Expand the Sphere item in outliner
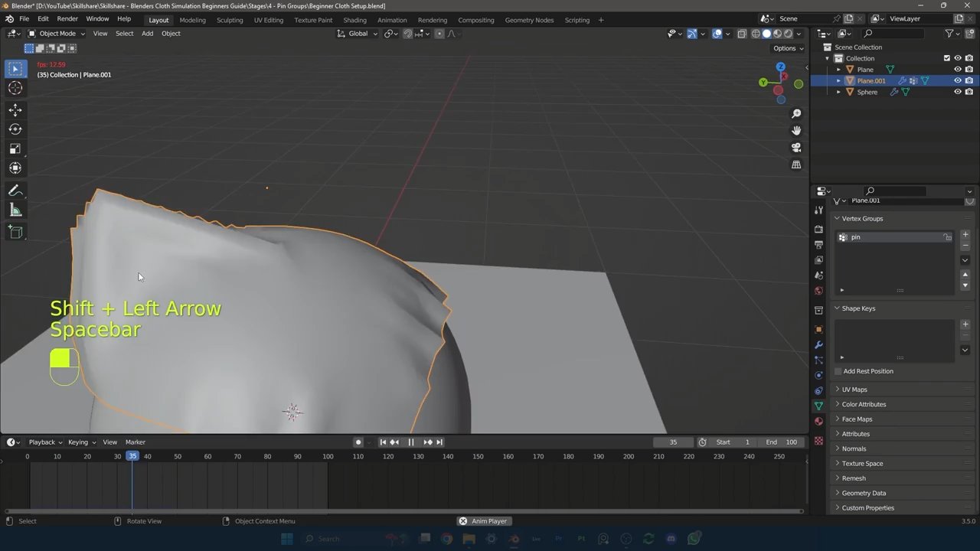 838,92
